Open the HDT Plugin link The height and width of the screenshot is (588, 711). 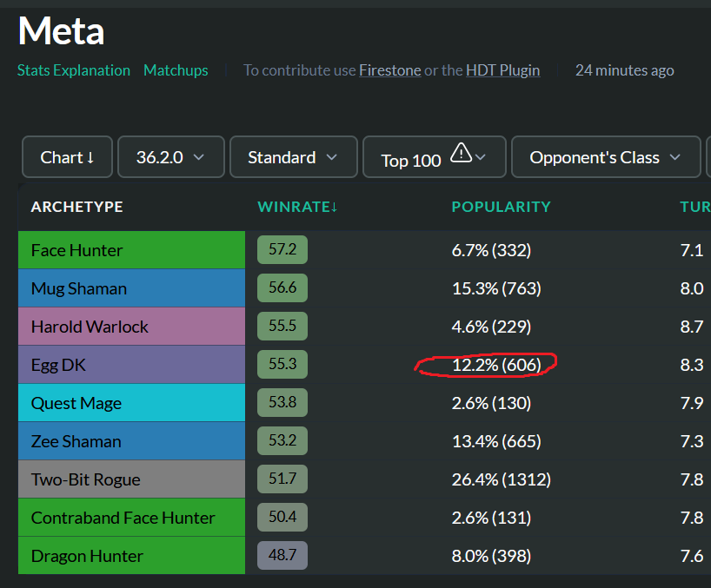pyautogui.click(x=503, y=70)
